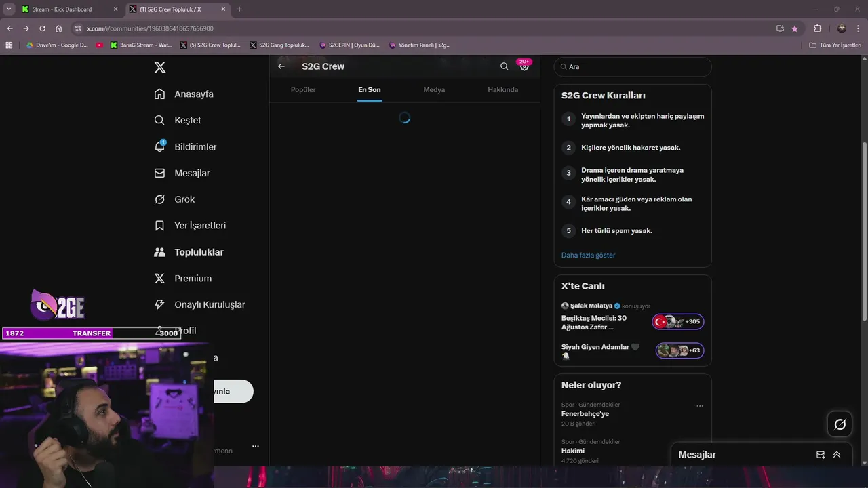Open Premium X icon

(x=159, y=278)
